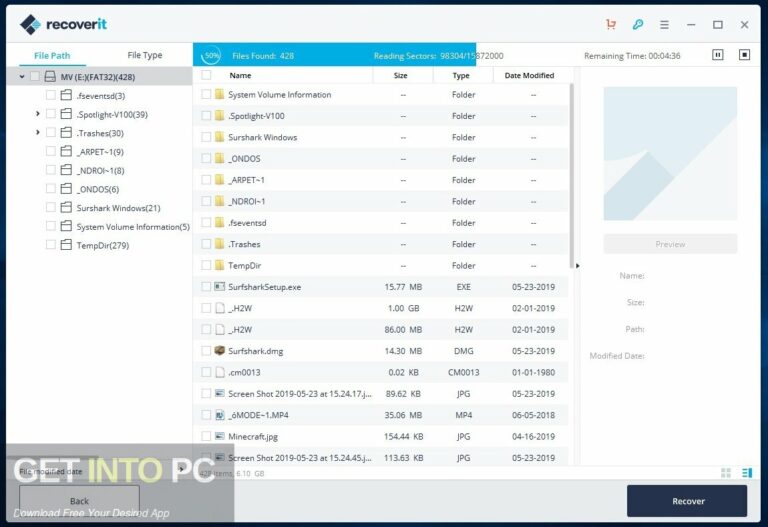Click the 50% scan progress circle
The height and width of the screenshot is (527, 768).
tap(212, 55)
